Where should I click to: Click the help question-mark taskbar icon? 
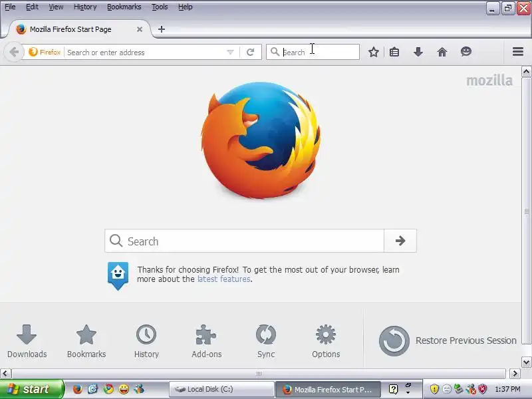point(393,389)
